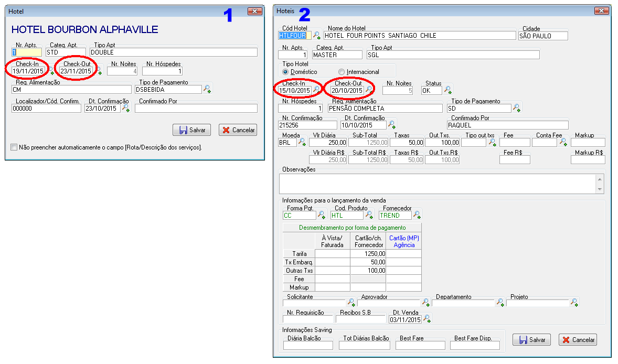Close the Hoteis window

pos(601,11)
